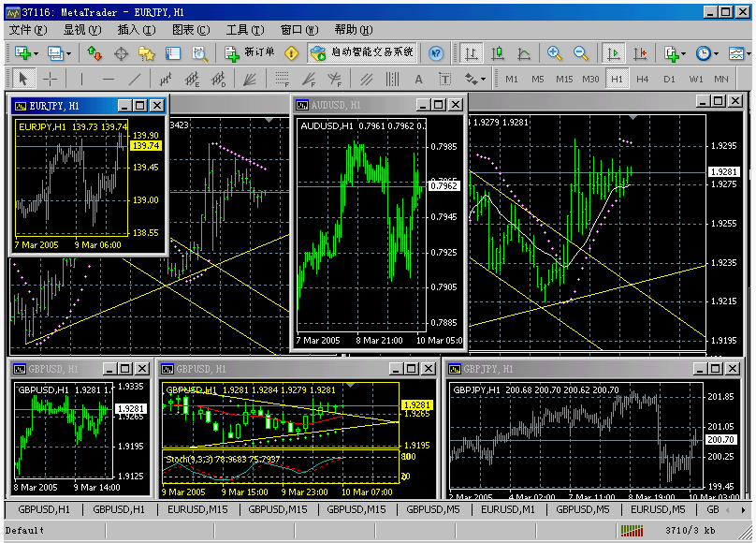The image size is (756, 543).
Task: Open the chart Templates icon
Action: 736,53
